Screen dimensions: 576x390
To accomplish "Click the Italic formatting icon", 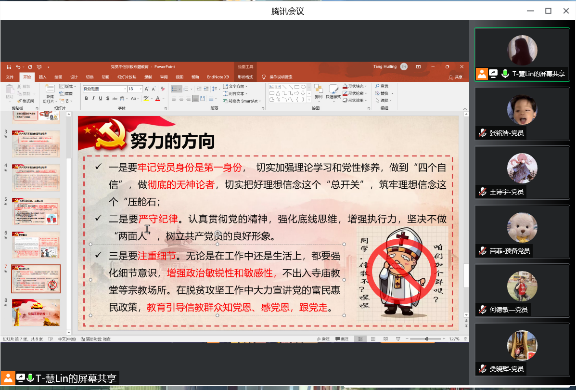I will click(x=93, y=98).
